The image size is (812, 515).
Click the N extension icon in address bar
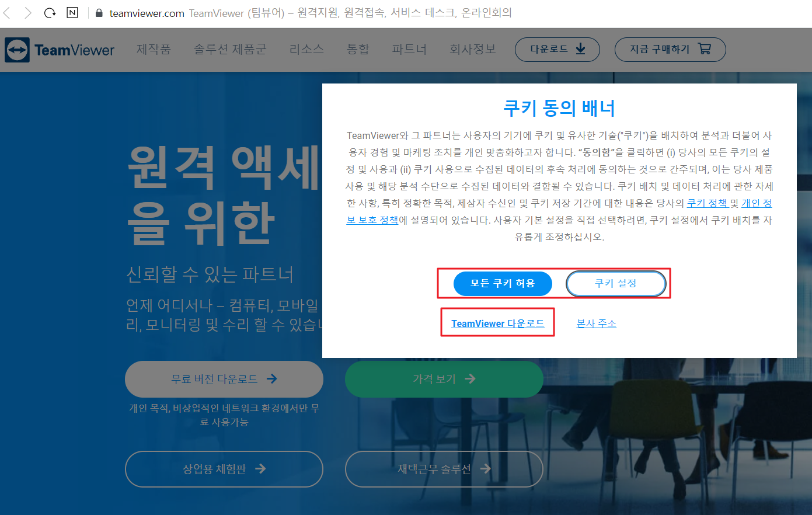72,12
